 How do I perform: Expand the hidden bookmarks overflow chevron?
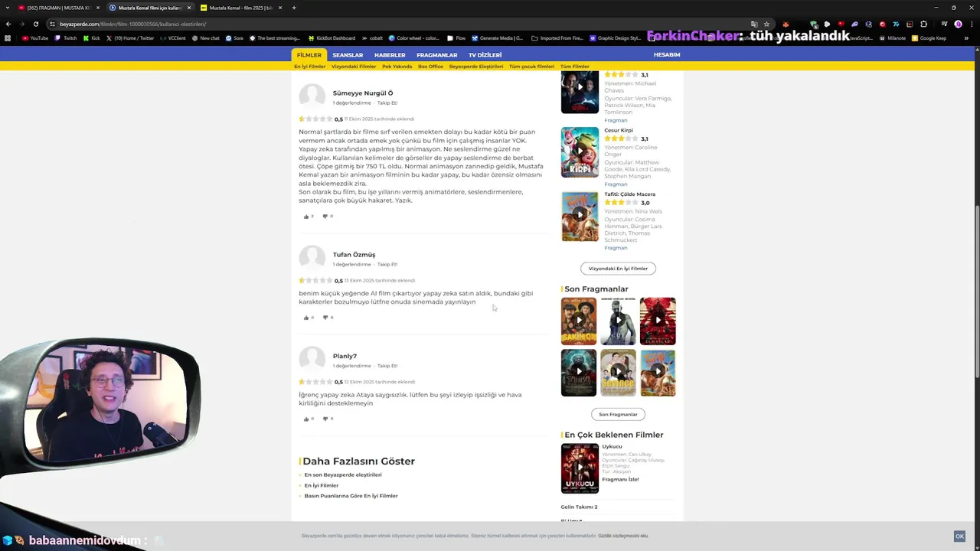click(971, 37)
